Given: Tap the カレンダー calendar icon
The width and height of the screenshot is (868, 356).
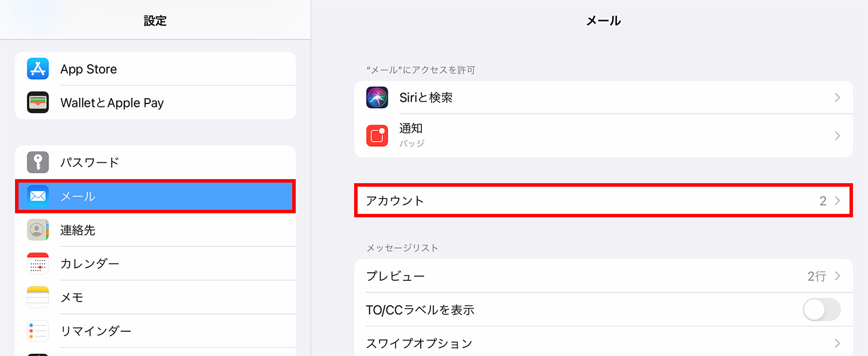Looking at the screenshot, I should [38, 264].
